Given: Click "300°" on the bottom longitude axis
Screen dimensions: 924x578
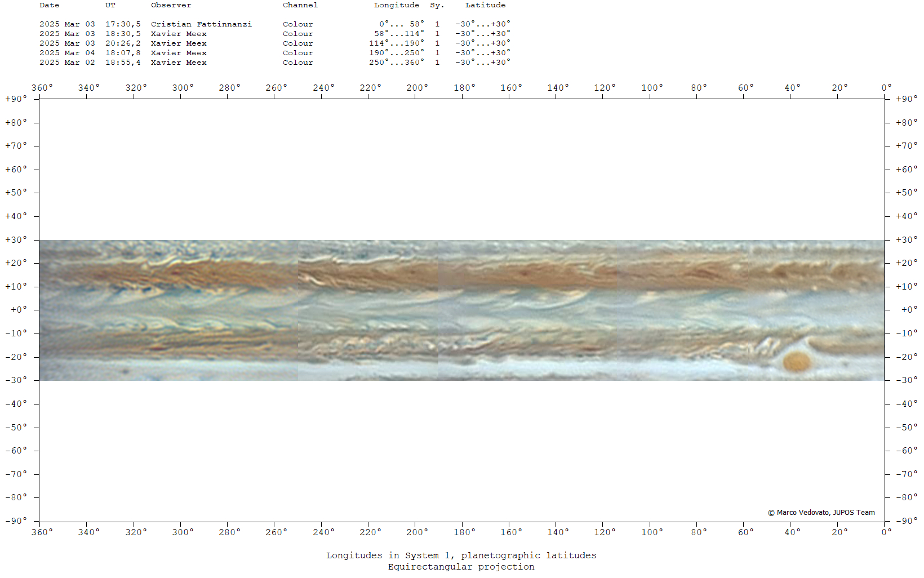Looking at the screenshot, I should 183,532.
